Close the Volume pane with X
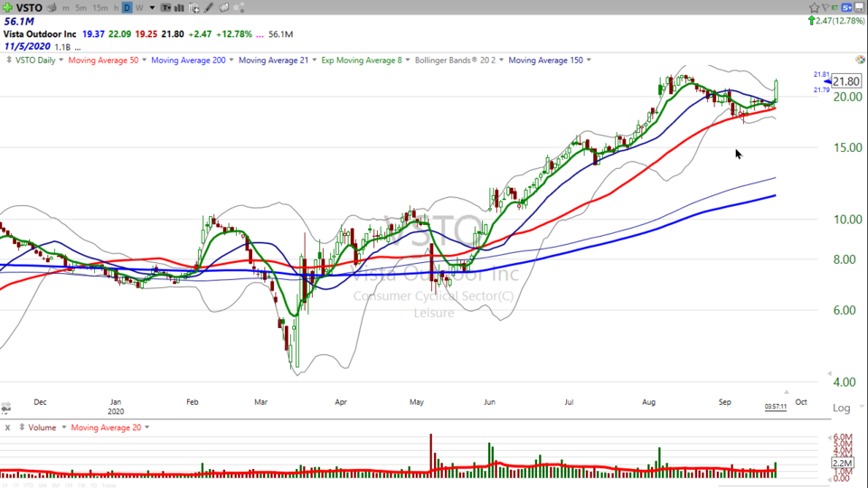 [8, 427]
